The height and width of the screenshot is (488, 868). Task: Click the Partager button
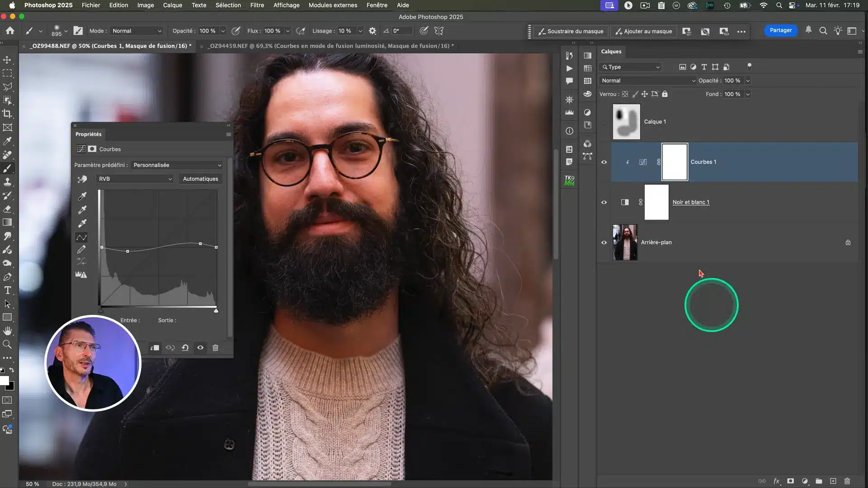pyautogui.click(x=781, y=30)
